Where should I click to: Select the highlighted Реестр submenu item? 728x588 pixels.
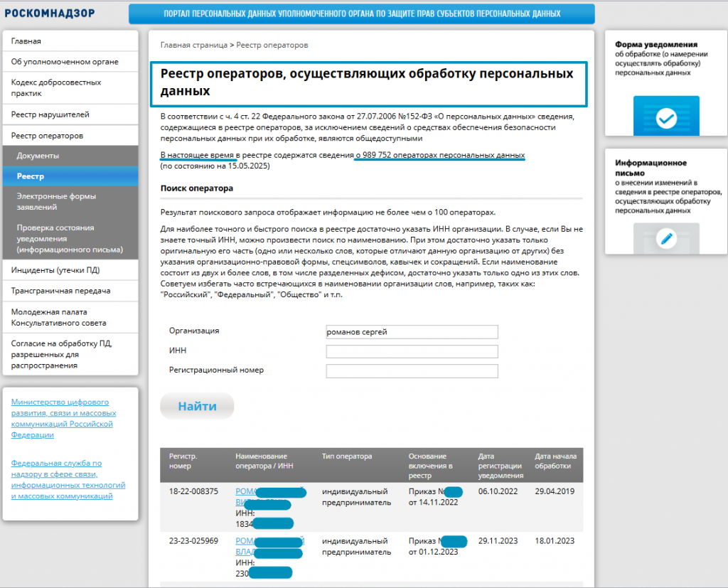(x=70, y=176)
